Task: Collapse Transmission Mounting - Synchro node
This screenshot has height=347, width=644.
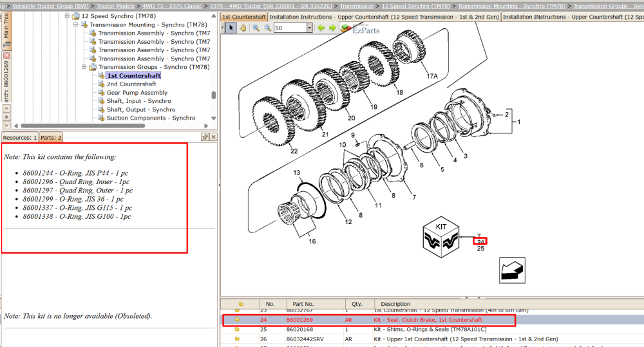Action: (x=75, y=24)
